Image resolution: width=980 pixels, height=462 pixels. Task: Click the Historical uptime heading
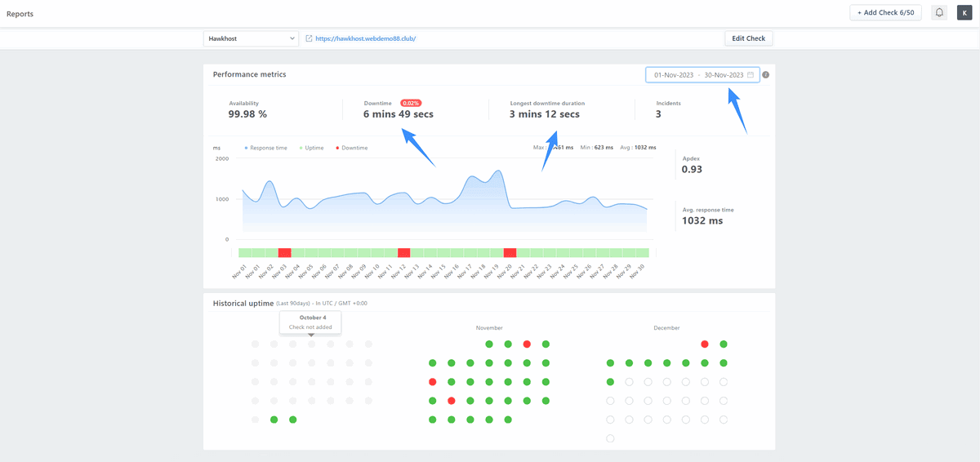[x=243, y=303]
